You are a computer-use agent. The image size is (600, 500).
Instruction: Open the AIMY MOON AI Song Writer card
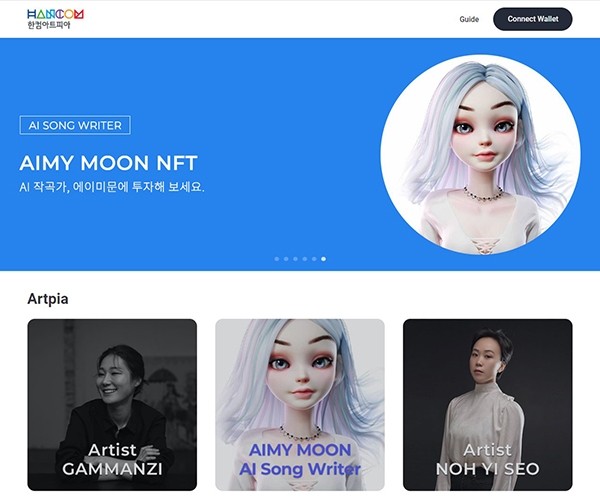click(x=300, y=405)
